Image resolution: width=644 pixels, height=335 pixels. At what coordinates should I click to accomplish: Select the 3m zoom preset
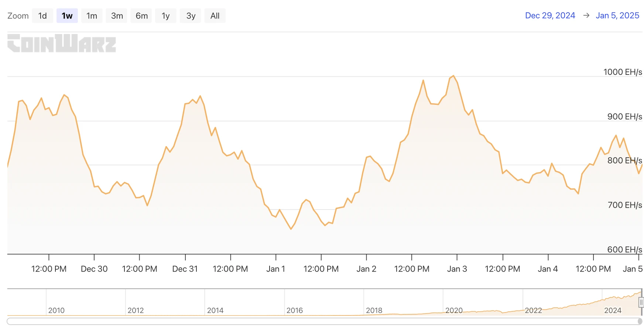pyautogui.click(x=116, y=15)
